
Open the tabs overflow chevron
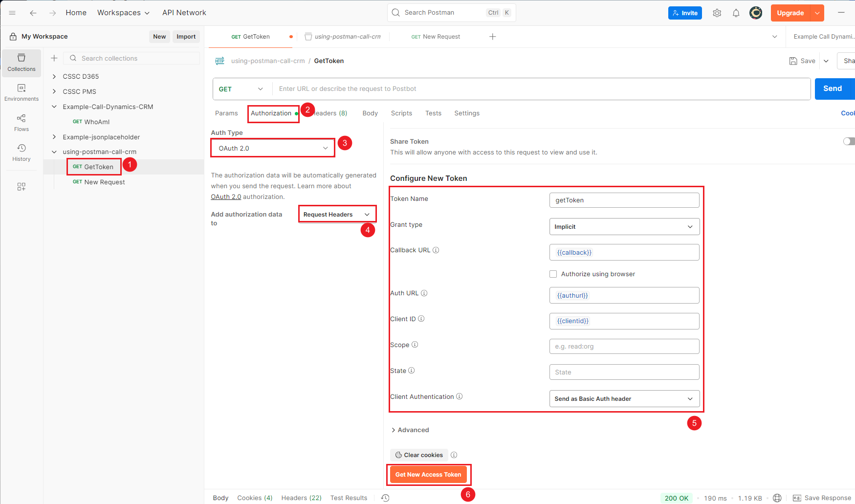point(774,37)
